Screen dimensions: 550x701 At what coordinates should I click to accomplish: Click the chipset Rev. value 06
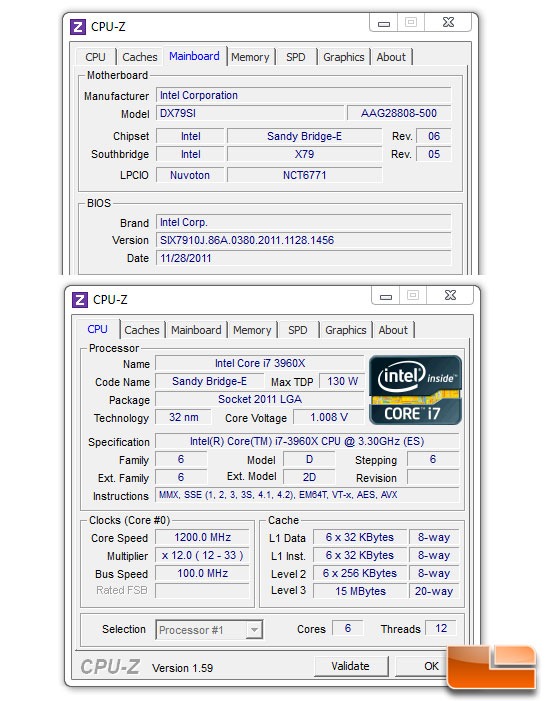434,136
